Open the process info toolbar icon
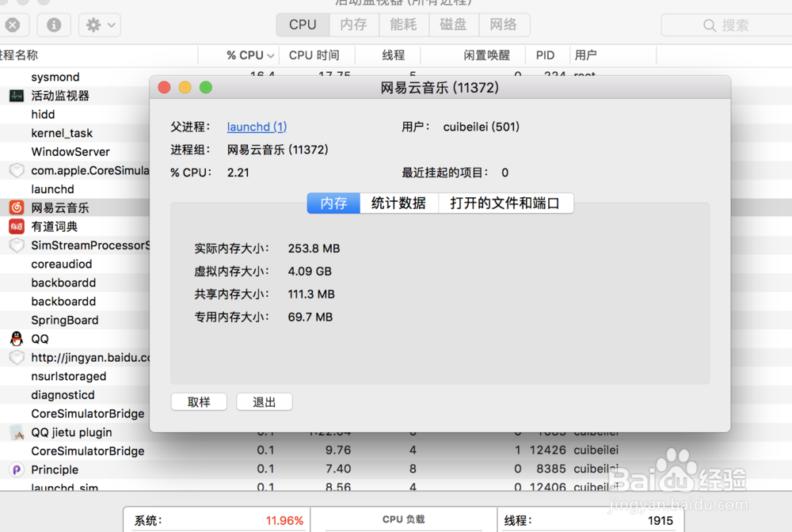Screen dimensions: 792x532 click(54, 25)
